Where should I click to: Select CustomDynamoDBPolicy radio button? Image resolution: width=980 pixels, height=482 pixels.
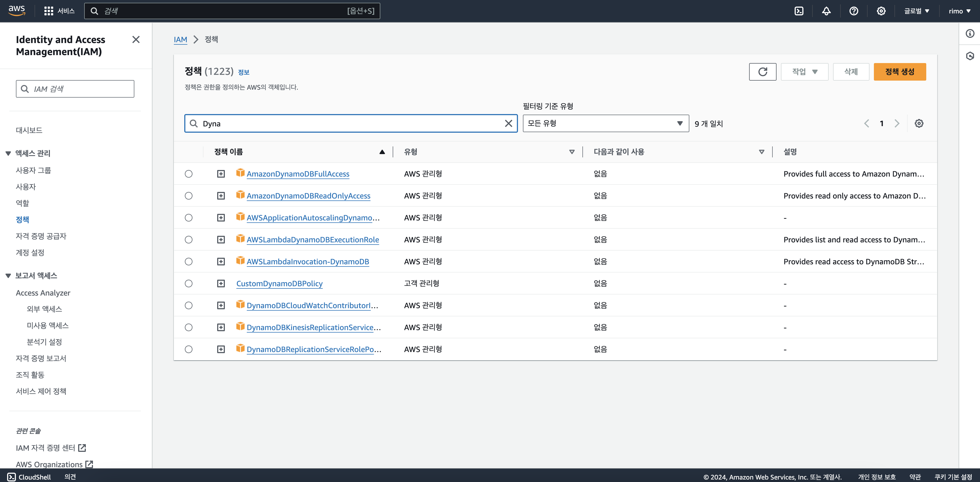189,283
